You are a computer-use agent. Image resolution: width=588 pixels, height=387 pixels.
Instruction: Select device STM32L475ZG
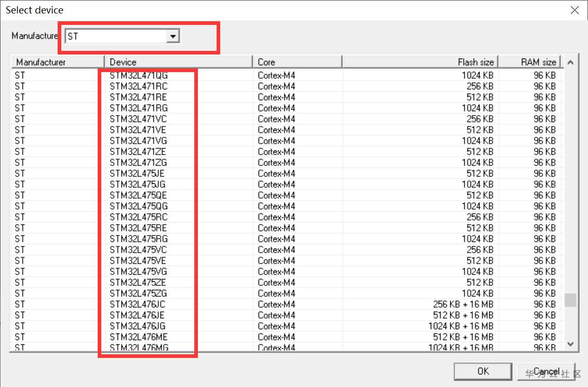coord(138,293)
